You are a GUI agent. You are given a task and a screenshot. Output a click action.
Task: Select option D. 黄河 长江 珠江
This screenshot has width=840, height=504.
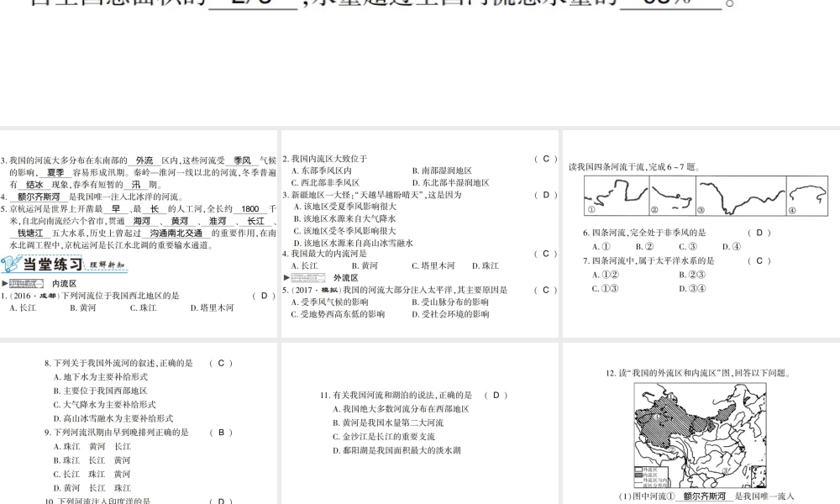92,489
